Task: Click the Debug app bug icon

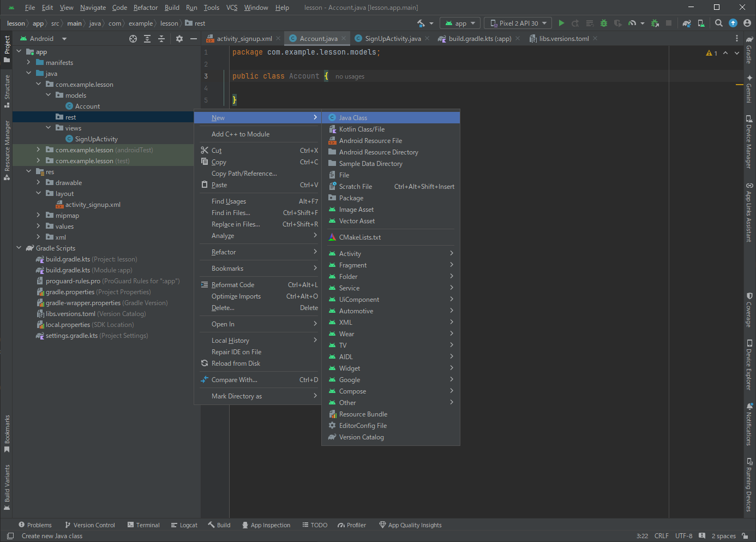Action: tap(604, 23)
